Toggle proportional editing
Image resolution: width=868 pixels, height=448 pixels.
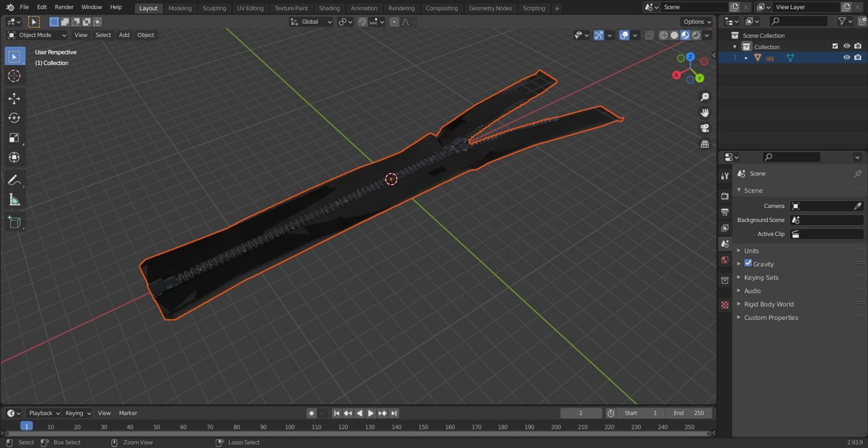[x=394, y=22]
